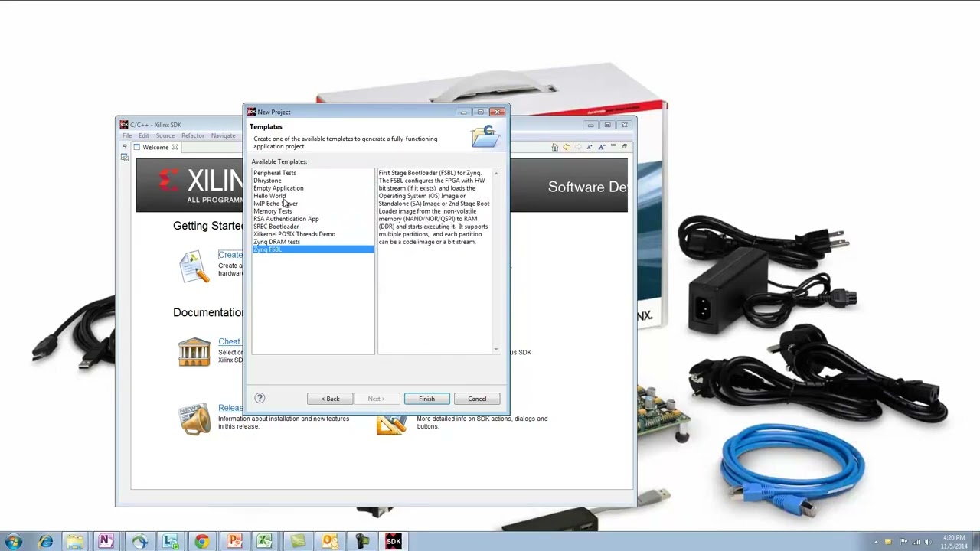The height and width of the screenshot is (551, 980).
Task: Select the highlighted Zynq FSBL template
Action: tap(313, 249)
